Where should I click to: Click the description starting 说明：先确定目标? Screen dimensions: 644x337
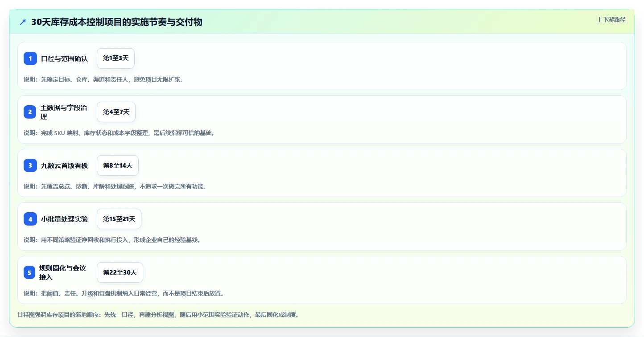click(103, 79)
